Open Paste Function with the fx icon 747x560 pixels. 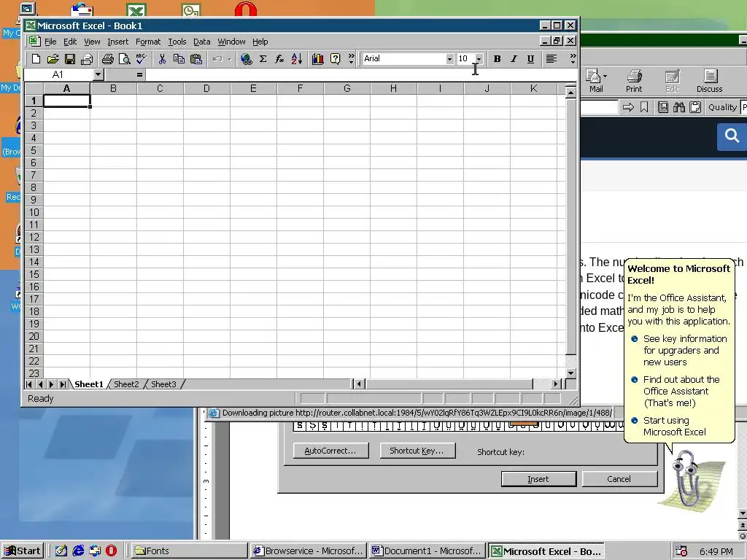pyautogui.click(x=279, y=59)
